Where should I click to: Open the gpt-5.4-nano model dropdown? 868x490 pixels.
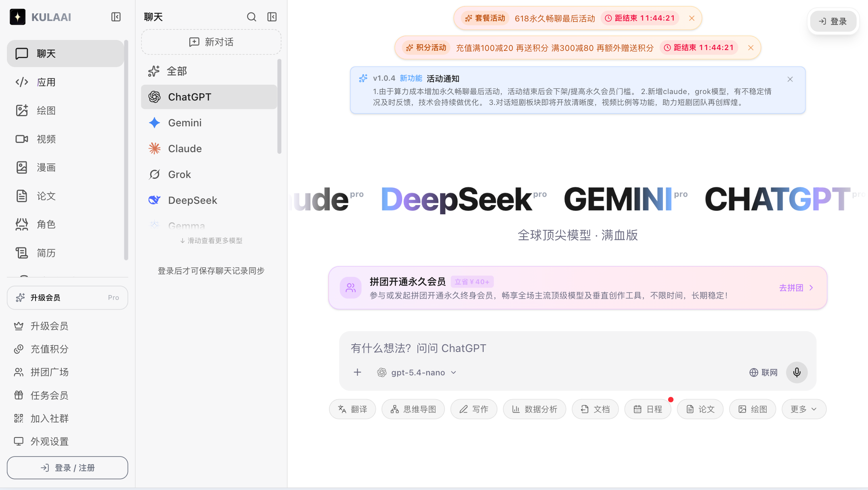pyautogui.click(x=417, y=373)
